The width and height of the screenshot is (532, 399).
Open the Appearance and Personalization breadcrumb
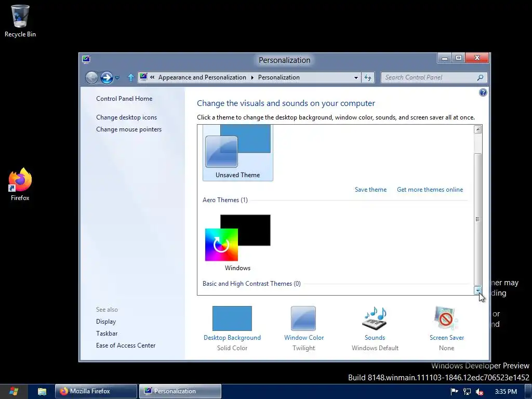coord(202,77)
